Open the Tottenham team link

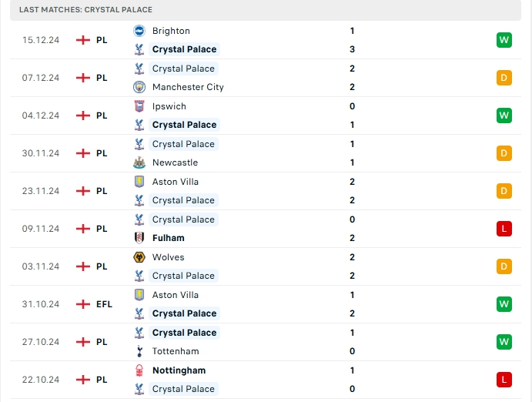pyautogui.click(x=176, y=351)
